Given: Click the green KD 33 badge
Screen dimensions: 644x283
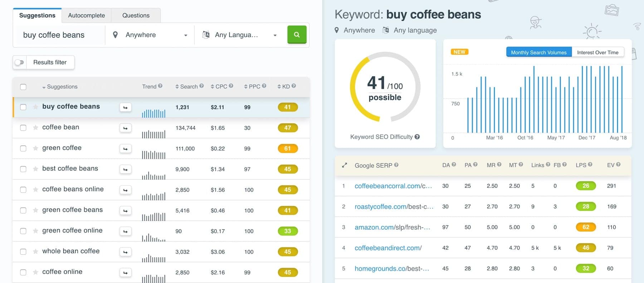Looking at the screenshot, I should (288, 231).
